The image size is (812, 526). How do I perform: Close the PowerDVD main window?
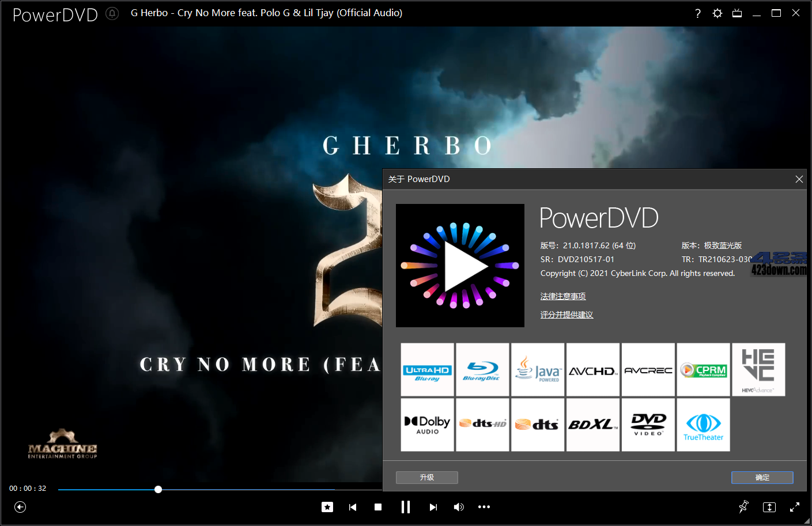(x=796, y=13)
